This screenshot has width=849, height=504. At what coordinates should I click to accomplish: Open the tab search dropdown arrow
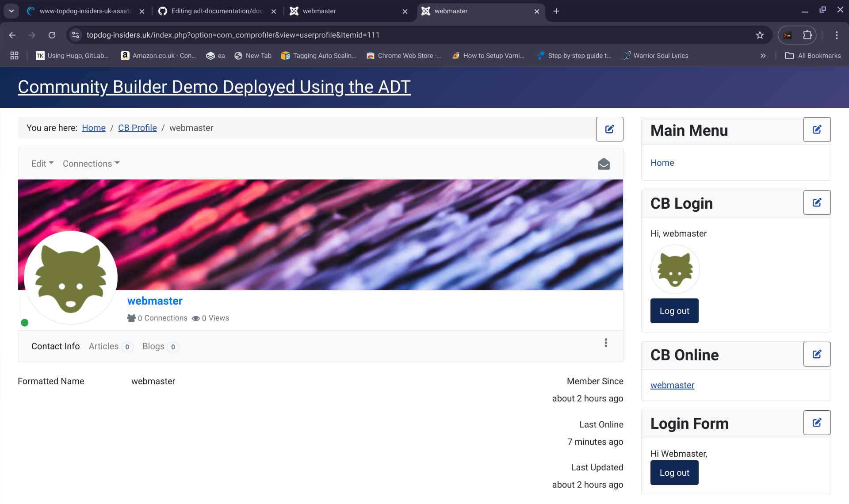11,11
